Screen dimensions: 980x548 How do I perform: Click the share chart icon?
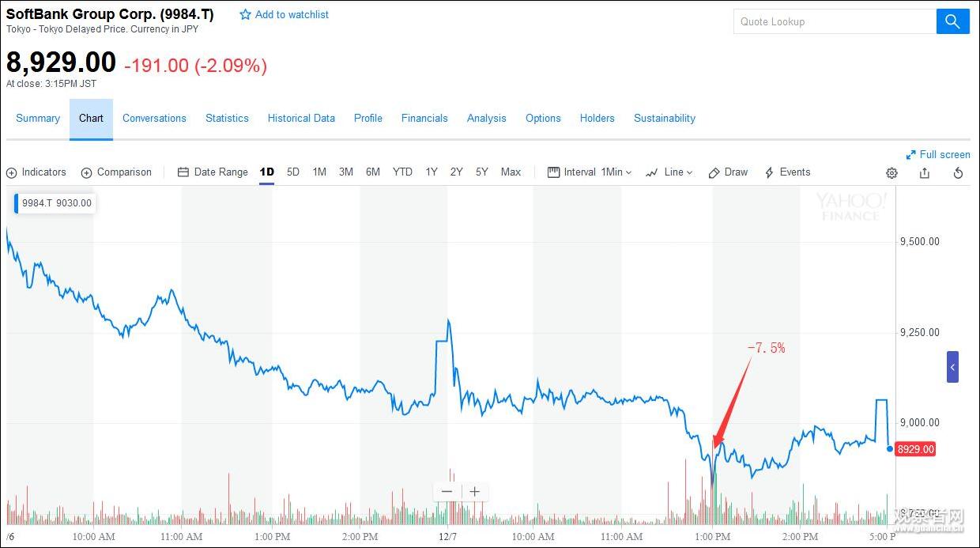point(925,173)
